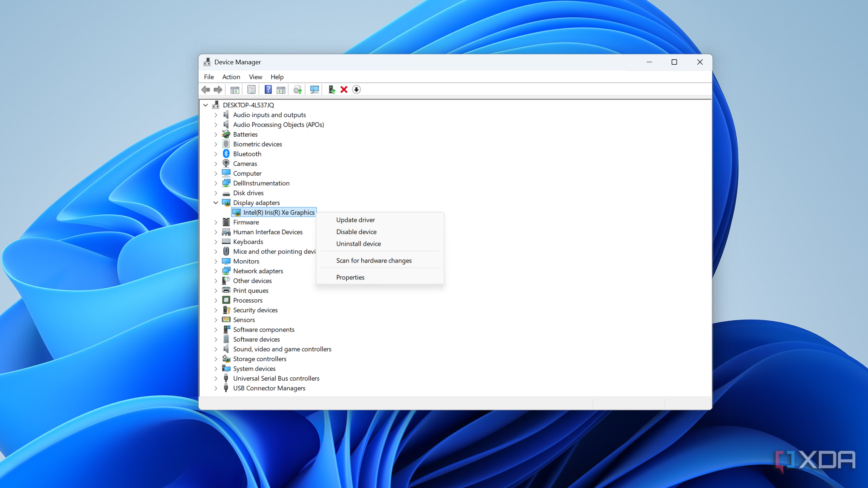Open the View menu

[x=255, y=77]
